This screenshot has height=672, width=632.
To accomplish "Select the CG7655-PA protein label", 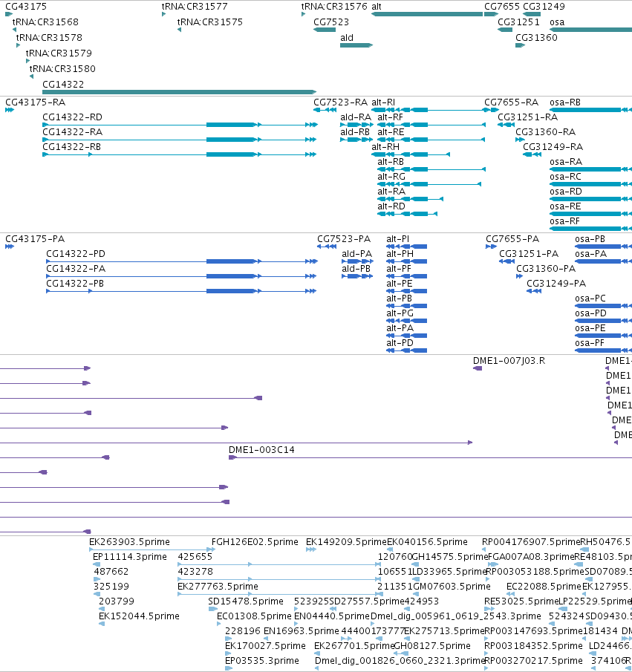I will 512,238.
